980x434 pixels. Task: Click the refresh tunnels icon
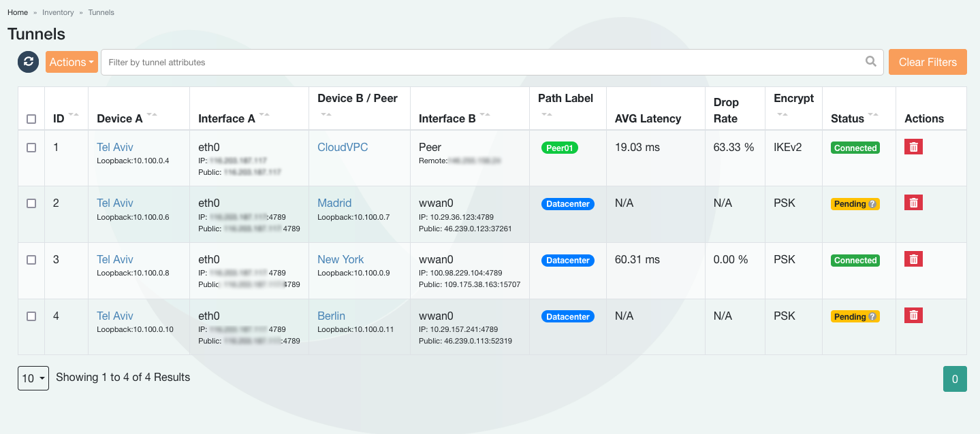(28, 62)
